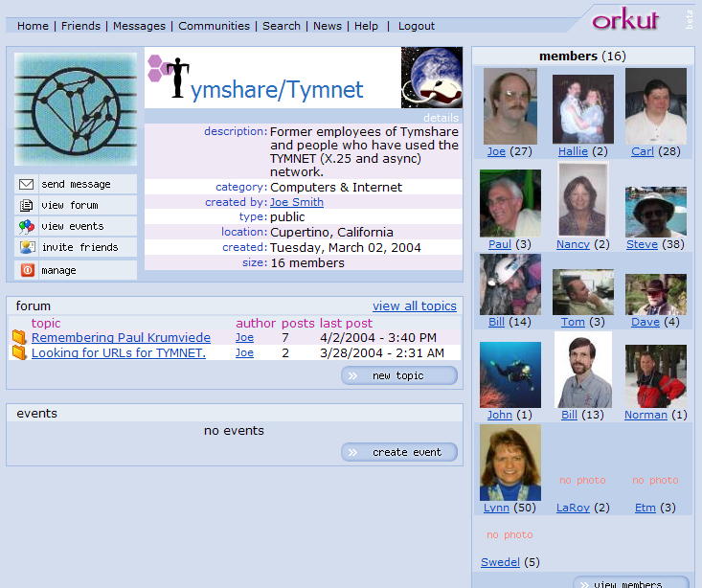
Task: Click the LaRoy name link
Action: (573, 508)
